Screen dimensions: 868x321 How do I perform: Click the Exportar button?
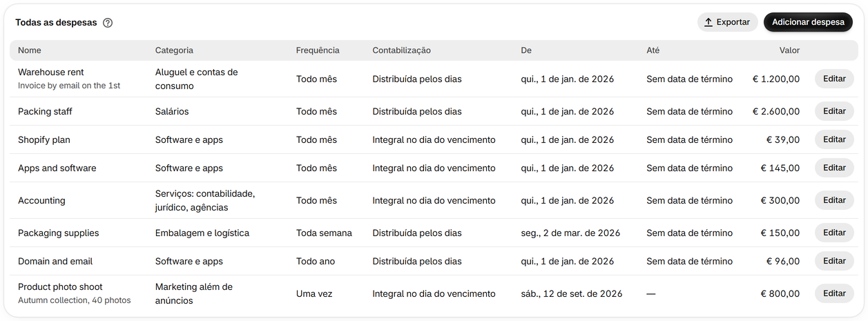[x=727, y=22]
